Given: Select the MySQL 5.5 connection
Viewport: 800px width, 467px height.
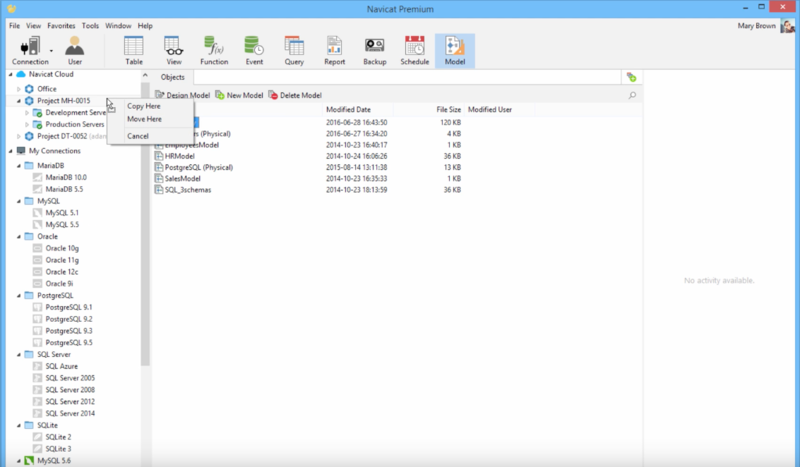Looking at the screenshot, I should pyautogui.click(x=62, y=225).
